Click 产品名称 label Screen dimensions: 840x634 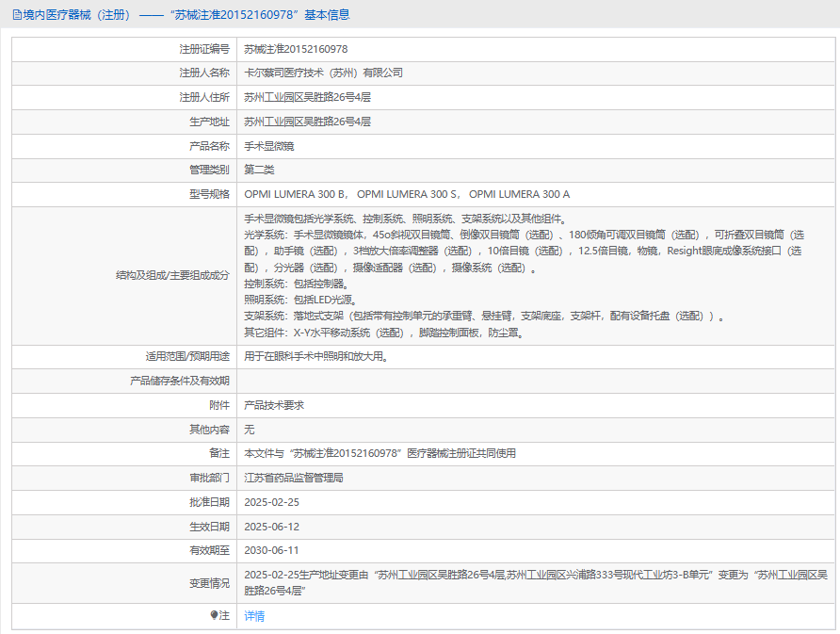pos(209,146)
